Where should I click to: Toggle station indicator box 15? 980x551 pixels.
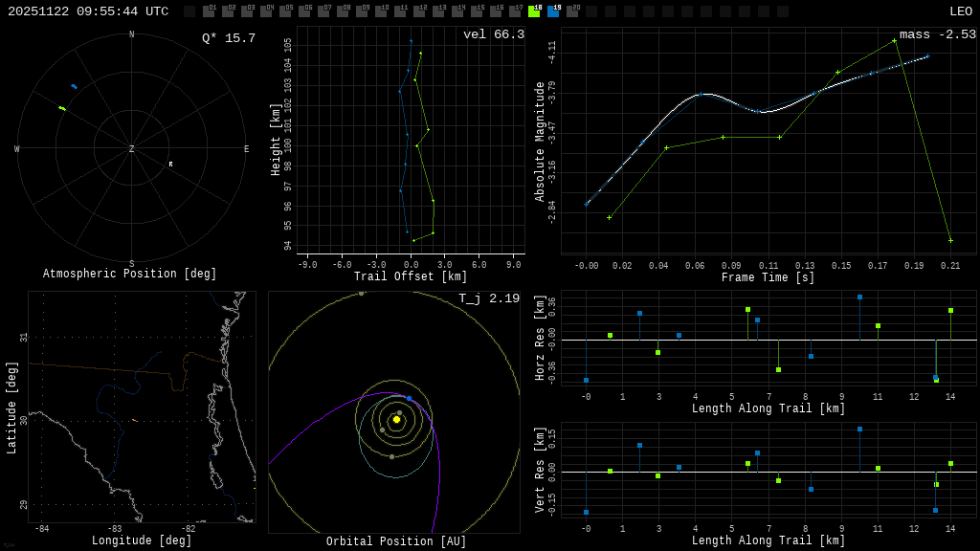477,11
